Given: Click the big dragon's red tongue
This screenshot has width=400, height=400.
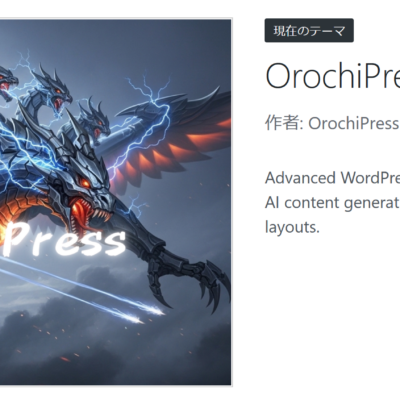Looking at the screenshot, I should coord(79,212).
